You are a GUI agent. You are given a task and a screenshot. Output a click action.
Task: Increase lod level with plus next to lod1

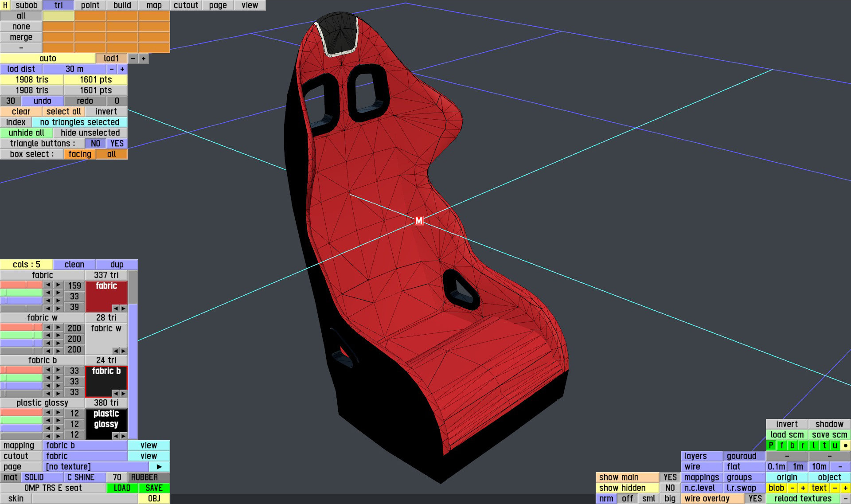tap(144, 59)
